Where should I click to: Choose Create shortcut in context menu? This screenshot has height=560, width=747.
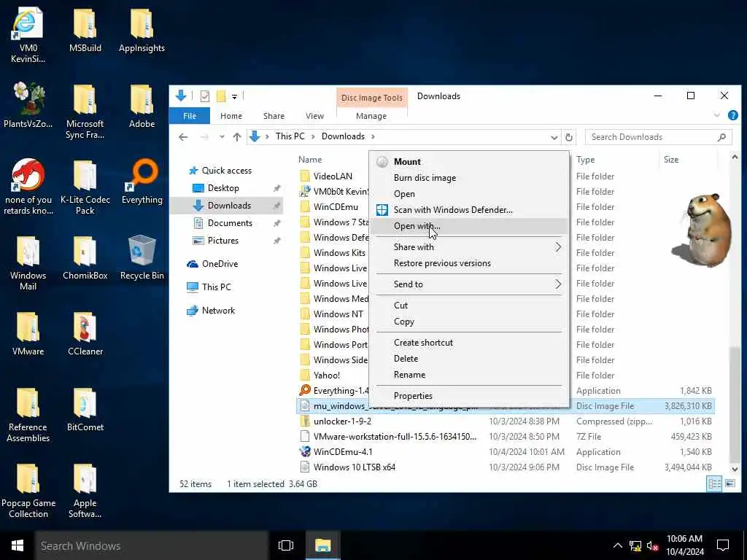coord(469,343)
